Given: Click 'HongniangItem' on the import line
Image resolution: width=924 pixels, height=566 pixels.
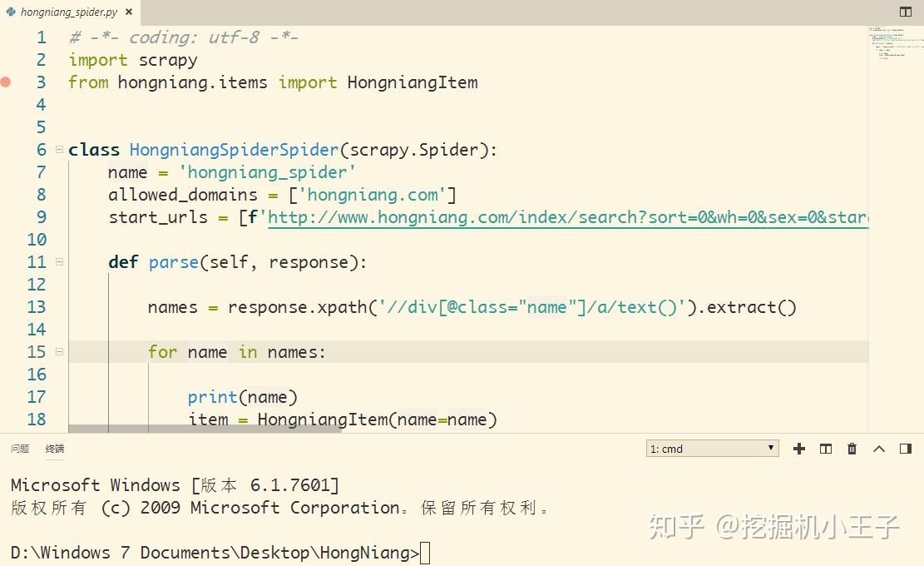Looking at the screenshot, I should pyautogui.click(x=413, y=82).
